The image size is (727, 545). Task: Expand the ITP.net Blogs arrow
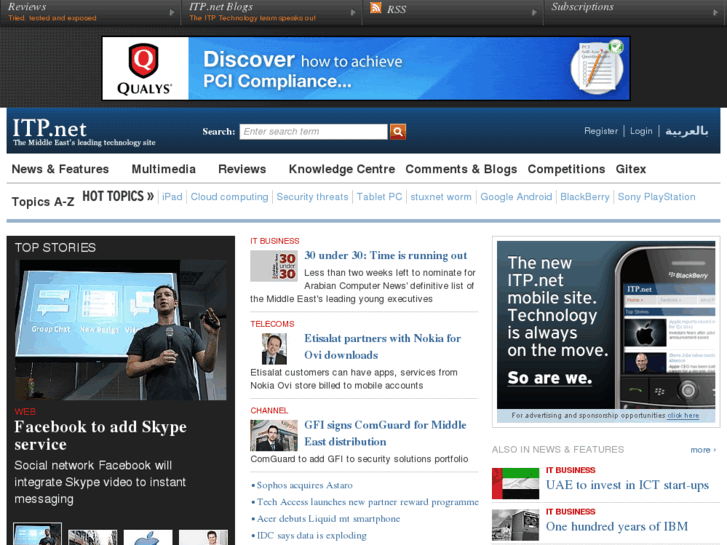coord(353,13)
